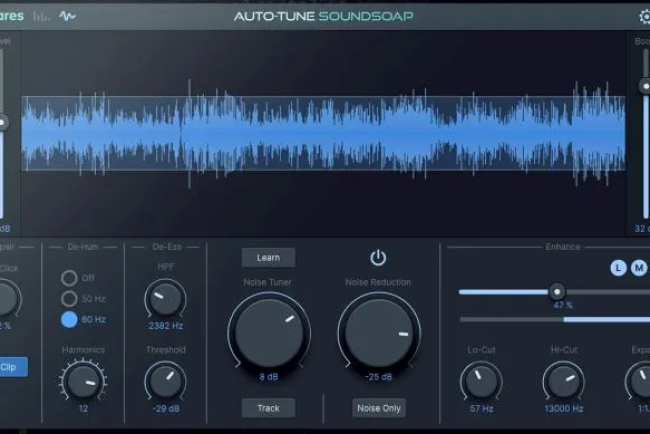Click the 2382 Hz value

[x=166, y=326]
